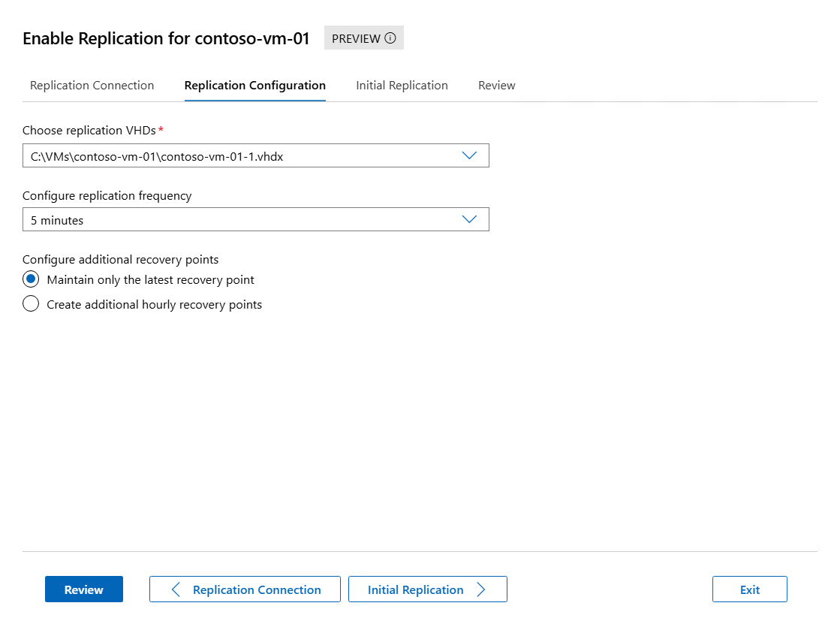Screen dimensions: 840x630
Task: Open the '5 minutes' replication frequency dropdown
Action: pyautogui.click(x=240, y=220)
